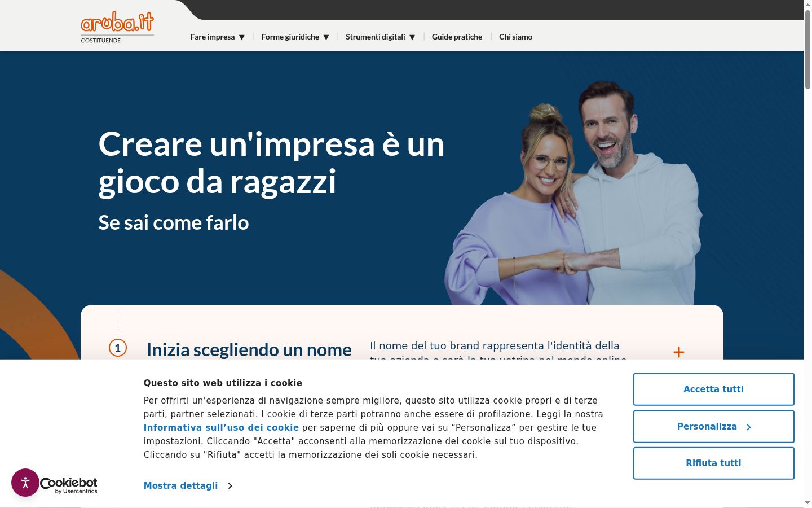Click the Cookiebot logo
The width and height of the screenshot is (812, 508).
pos(69,485)
